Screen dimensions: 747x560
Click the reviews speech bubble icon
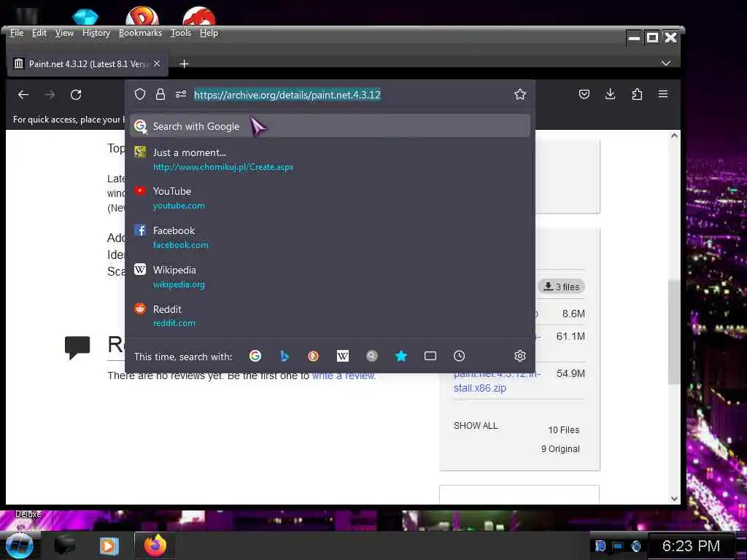[77, 347]
